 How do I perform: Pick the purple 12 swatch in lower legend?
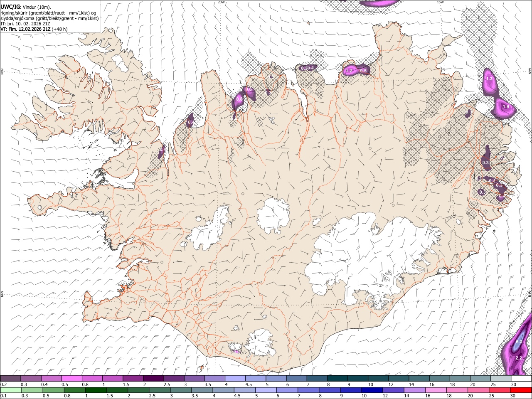393,390
